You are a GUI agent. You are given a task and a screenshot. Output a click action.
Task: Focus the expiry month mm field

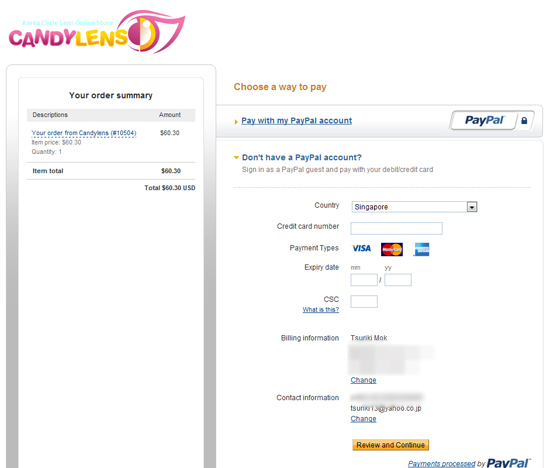(364, 280)
